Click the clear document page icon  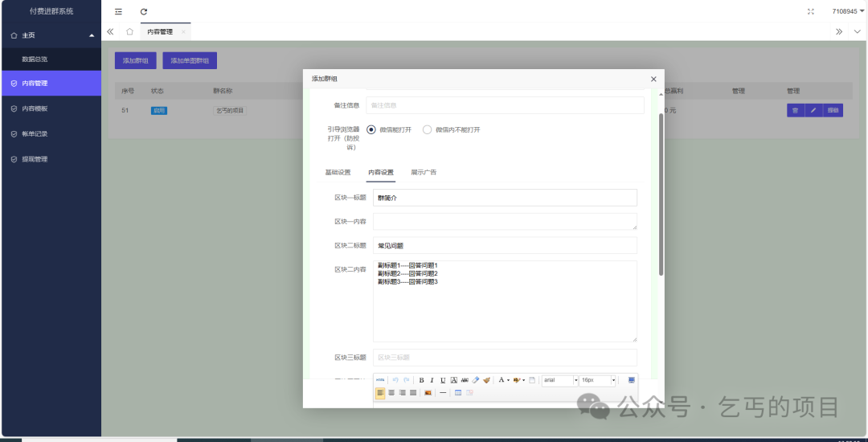tap(532, 380)
